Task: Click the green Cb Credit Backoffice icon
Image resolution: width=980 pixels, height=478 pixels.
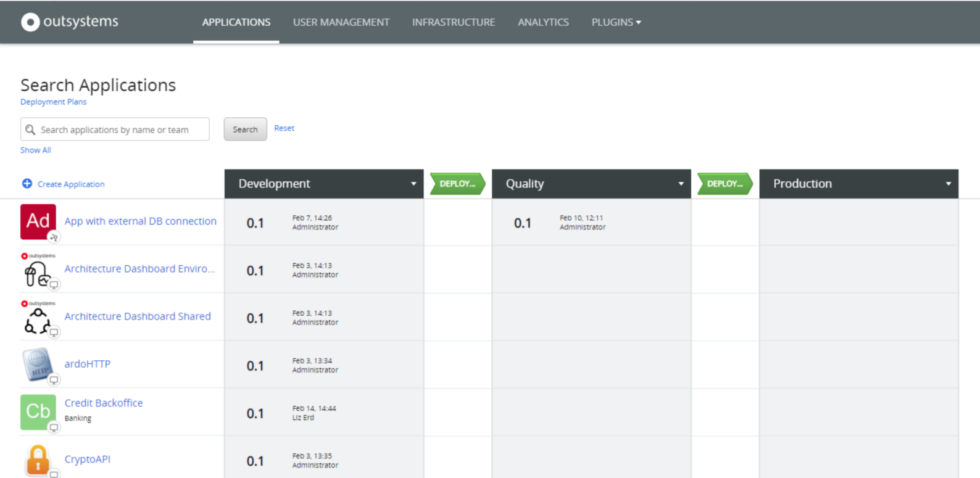Action: (x=38, y=412)
